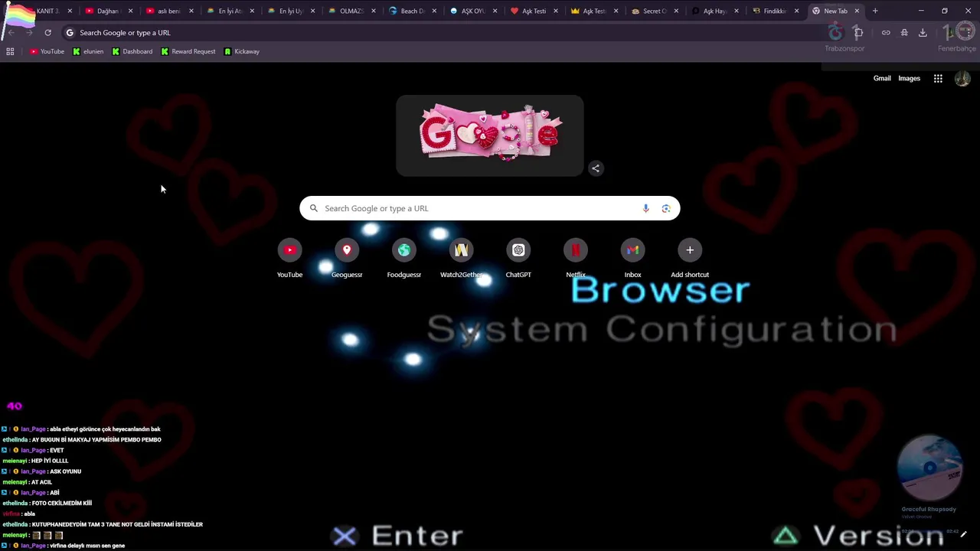Open the ChatGPT shortcut tile
Image resolution: width=980 pixels, height=551 pixels.
[518, 258]
